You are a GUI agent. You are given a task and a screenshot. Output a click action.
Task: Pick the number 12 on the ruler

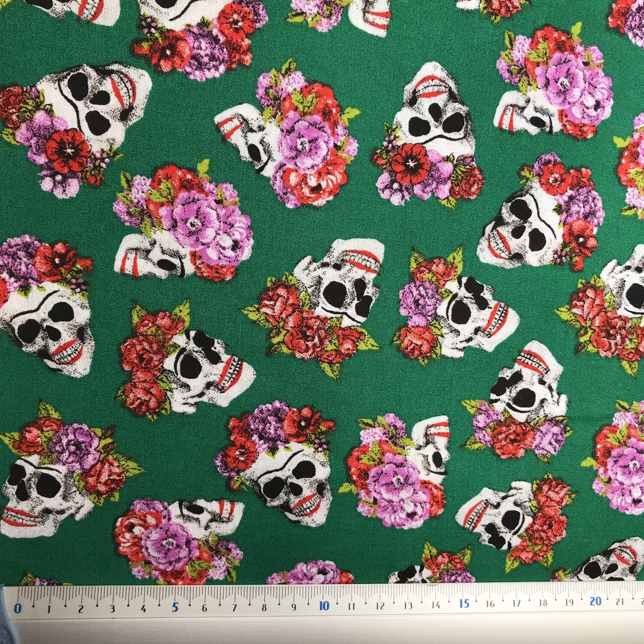(x=380, y=606)
